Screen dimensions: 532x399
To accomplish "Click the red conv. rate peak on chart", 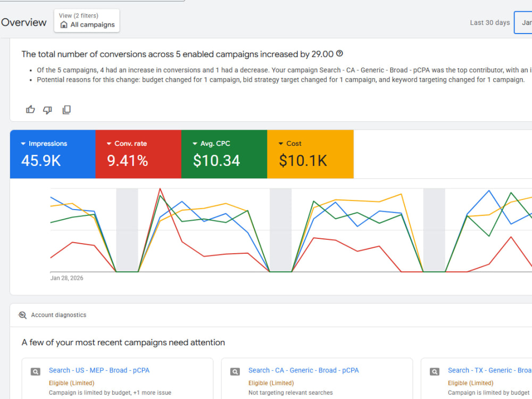I will pyautogui.click(x=160, y=189).
